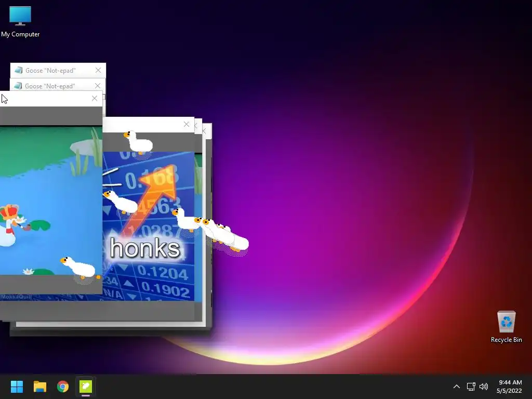Screen dimensions: 532x399
Task: Open the network status tray icon
Action: click(x=471, y=387)
